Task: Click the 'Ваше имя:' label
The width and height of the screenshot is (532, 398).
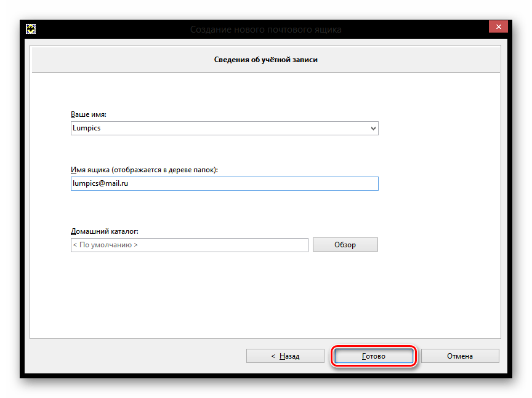Action: point(89,114)
